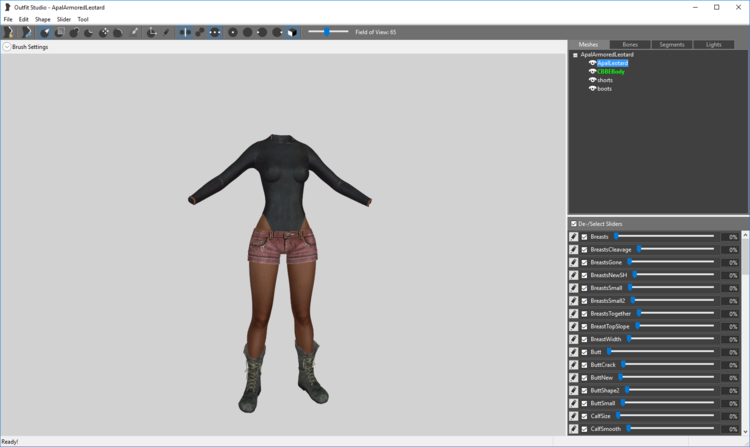Viewport: 750px width, 447px height.
Task: Open the Slider menu
Action: (x=64, y=20)
